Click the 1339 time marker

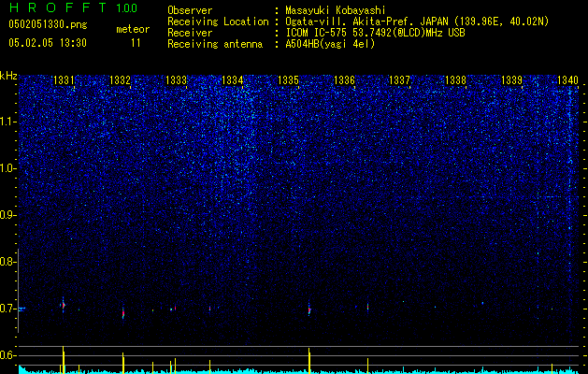pos(512,80)
